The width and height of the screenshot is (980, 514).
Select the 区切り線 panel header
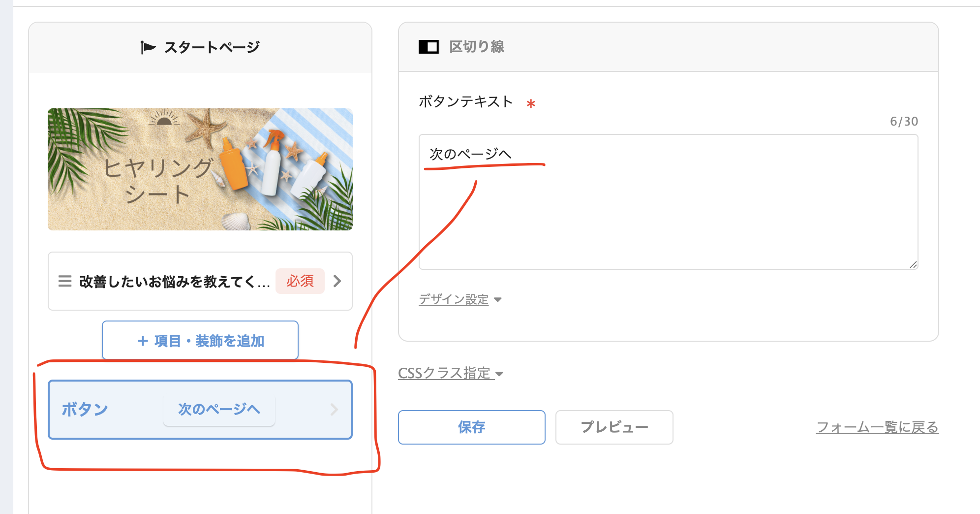click(669, 47)
